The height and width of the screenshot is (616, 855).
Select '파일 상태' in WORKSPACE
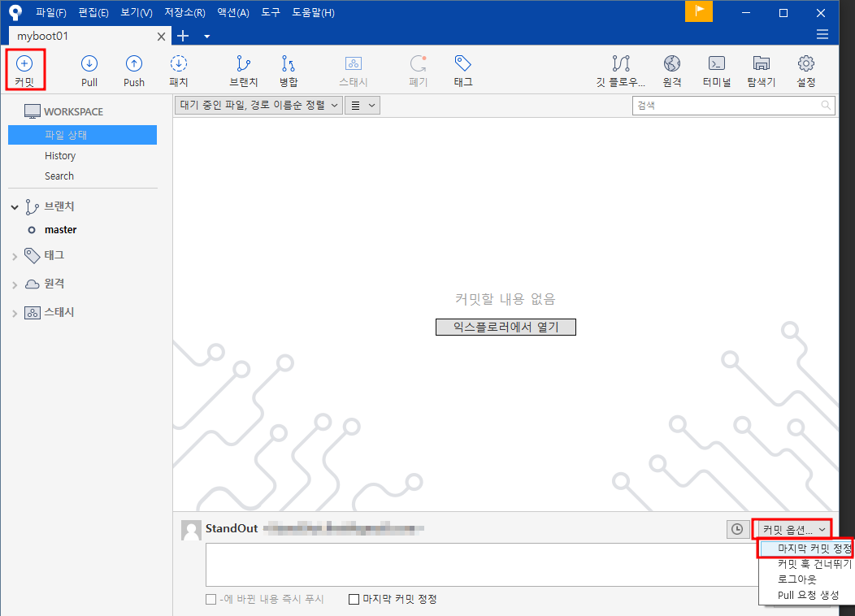tap(82, 135)
